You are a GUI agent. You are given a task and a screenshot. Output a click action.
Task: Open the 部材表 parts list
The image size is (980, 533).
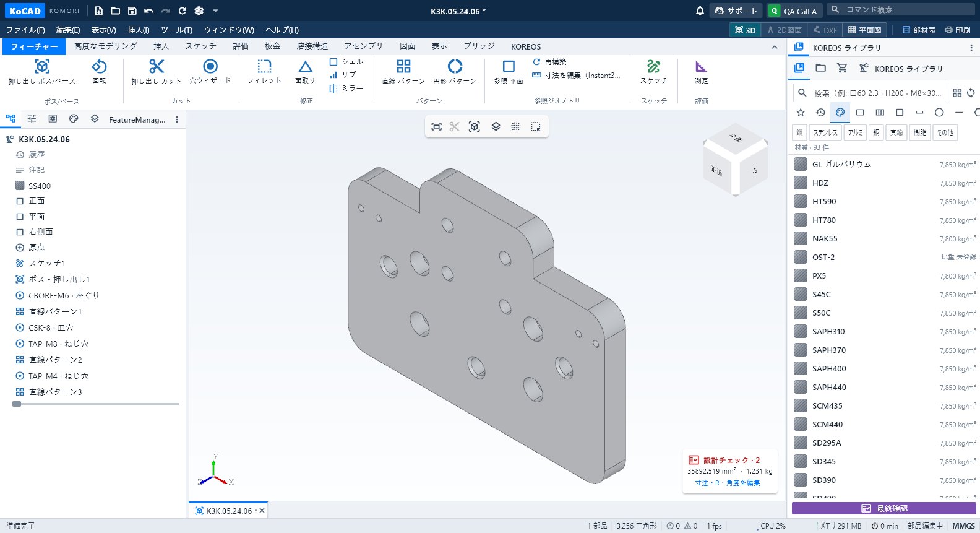click(x=919, y=30)
